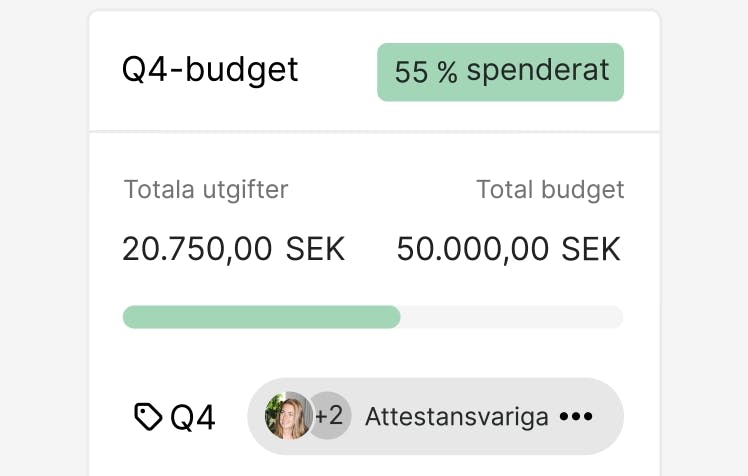Click the SEK currency under Total budget
Screen dimensions: 748x476
[590, 249]
